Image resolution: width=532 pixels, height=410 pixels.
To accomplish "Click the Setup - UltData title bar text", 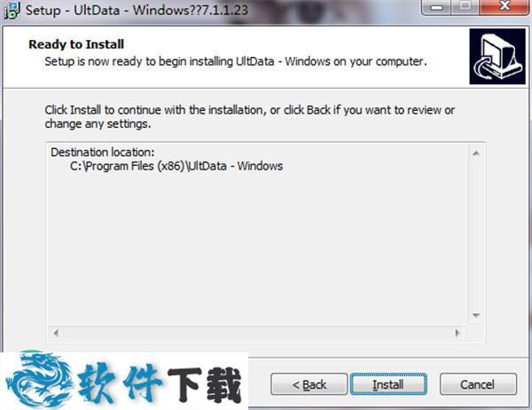I will point(137,10).
